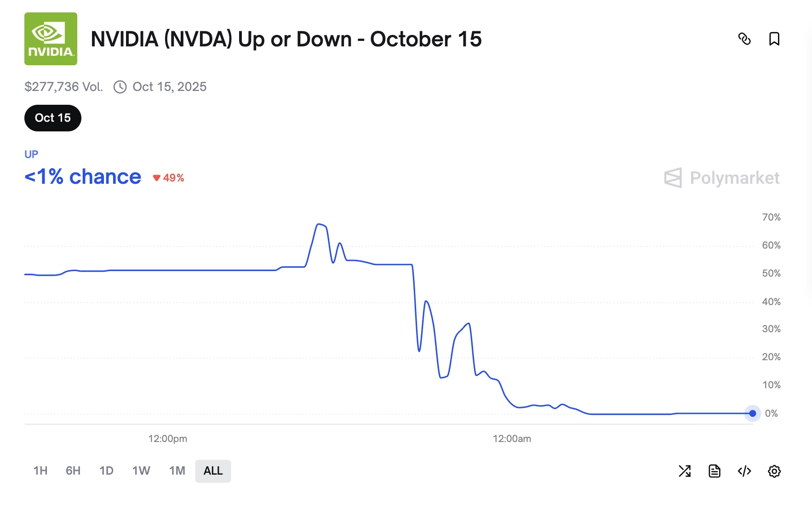Image resolution: width=812 pixels, height=510 pixels.
Task: Click the Polymarket watermark logo
Action: pyautogui.click(x=721, y=178)
